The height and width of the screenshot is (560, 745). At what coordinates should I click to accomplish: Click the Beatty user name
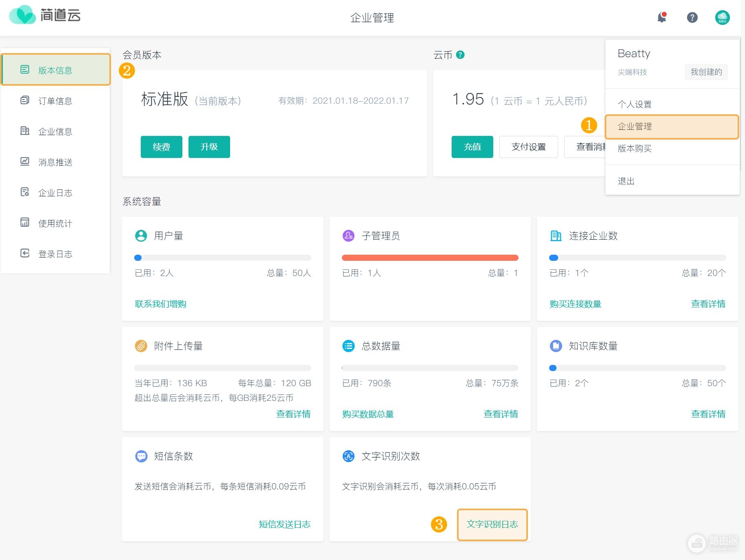click(x=634, y=53)
